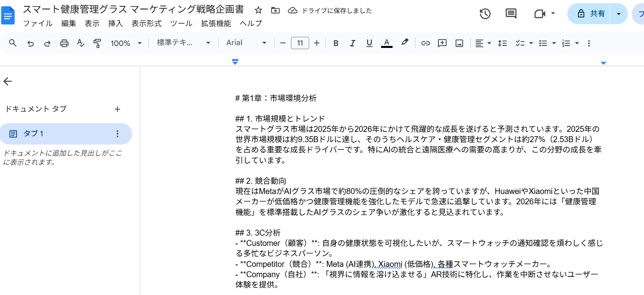Open the ツール menu

(181, 23)
